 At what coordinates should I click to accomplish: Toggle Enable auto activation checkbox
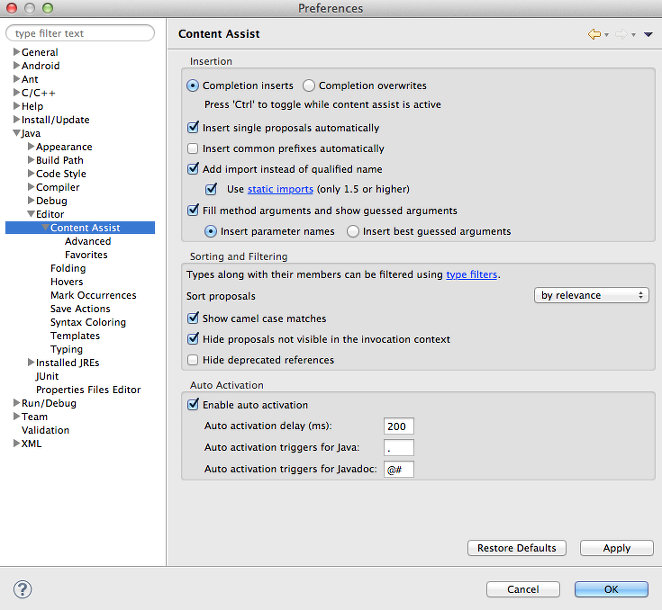click(x=193, y=404)
